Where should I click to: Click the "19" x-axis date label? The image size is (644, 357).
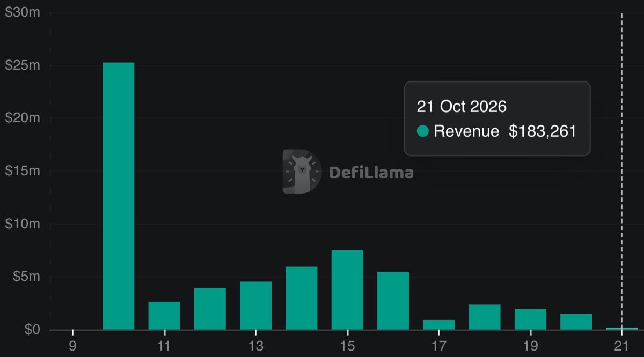click(530, 346)
